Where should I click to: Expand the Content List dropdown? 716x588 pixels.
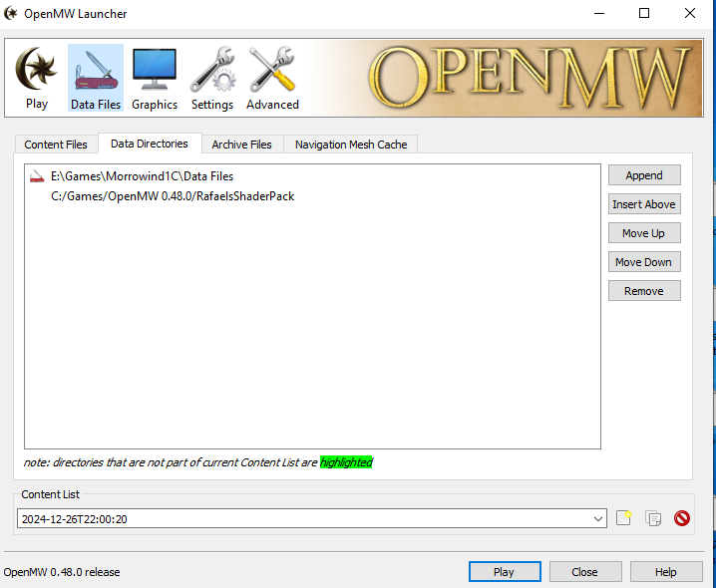pyautogui.click(x=597, y=518)
